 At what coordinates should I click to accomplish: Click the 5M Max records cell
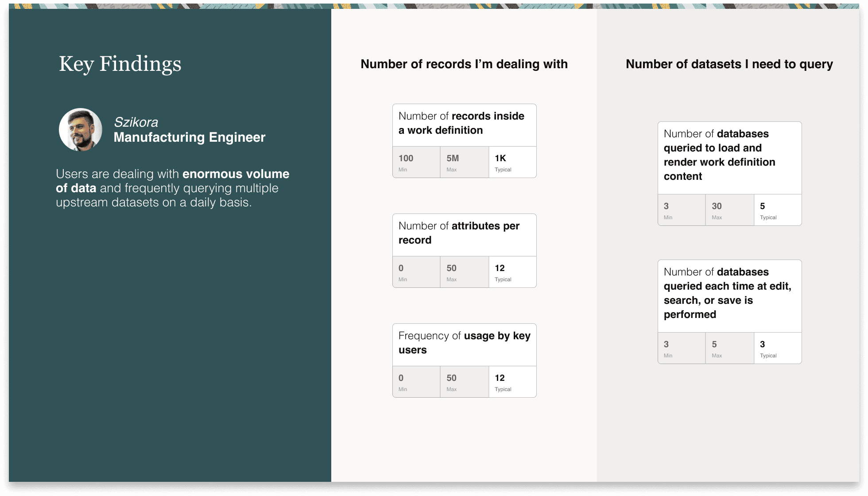[464, 163]
